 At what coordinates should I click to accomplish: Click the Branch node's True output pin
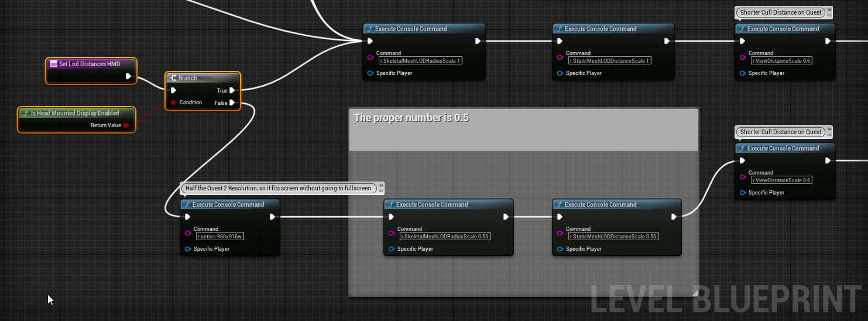(232, 90)
